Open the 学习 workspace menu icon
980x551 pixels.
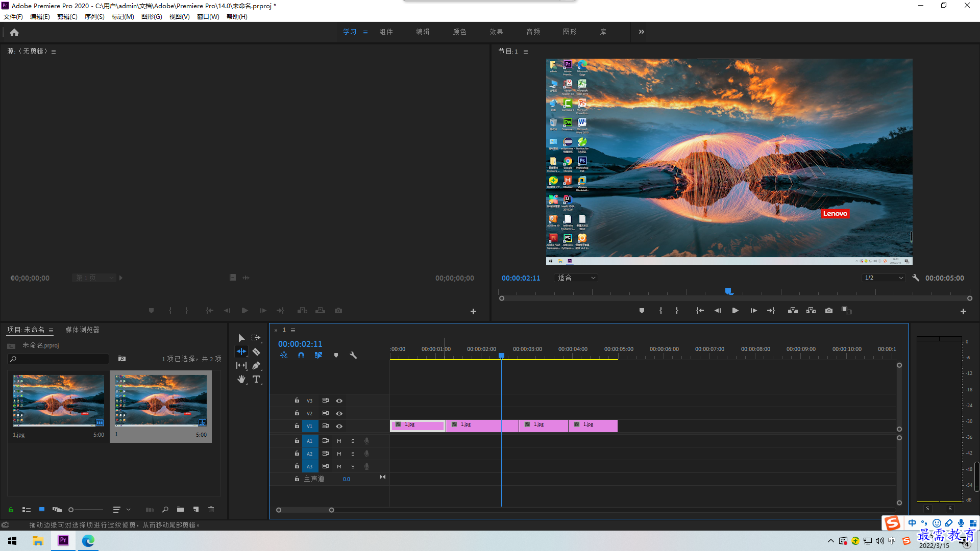[365, 32]
